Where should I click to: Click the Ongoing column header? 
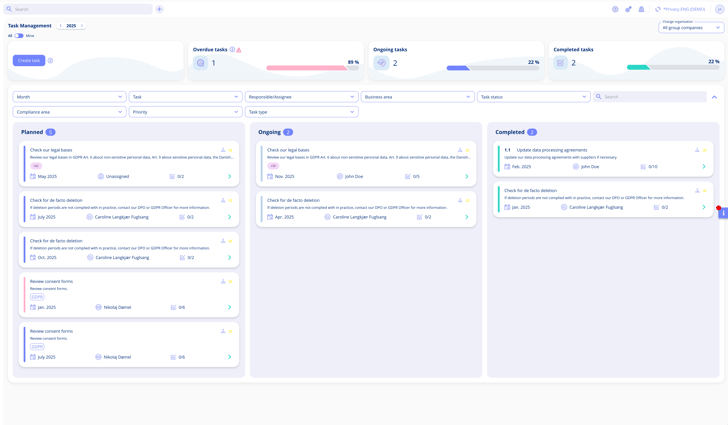pos(269,132)
